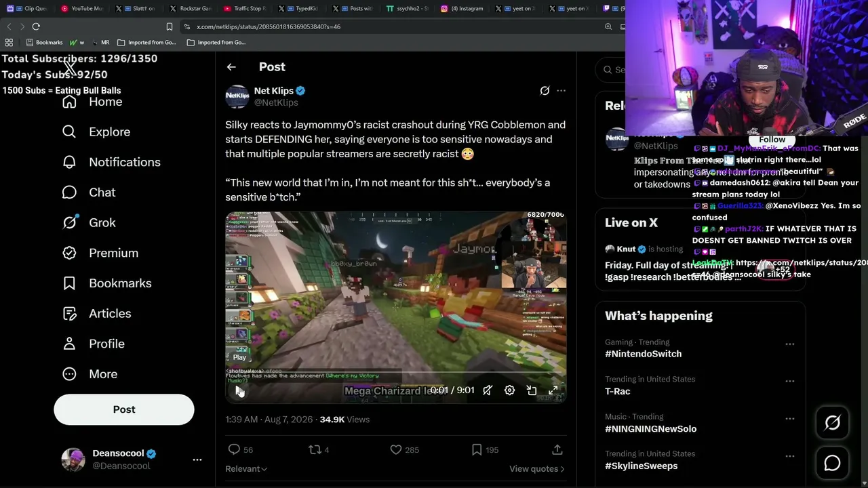Unmute the video with the speaker icon
This screenshot has width=868, height=488.
point(488,390)
